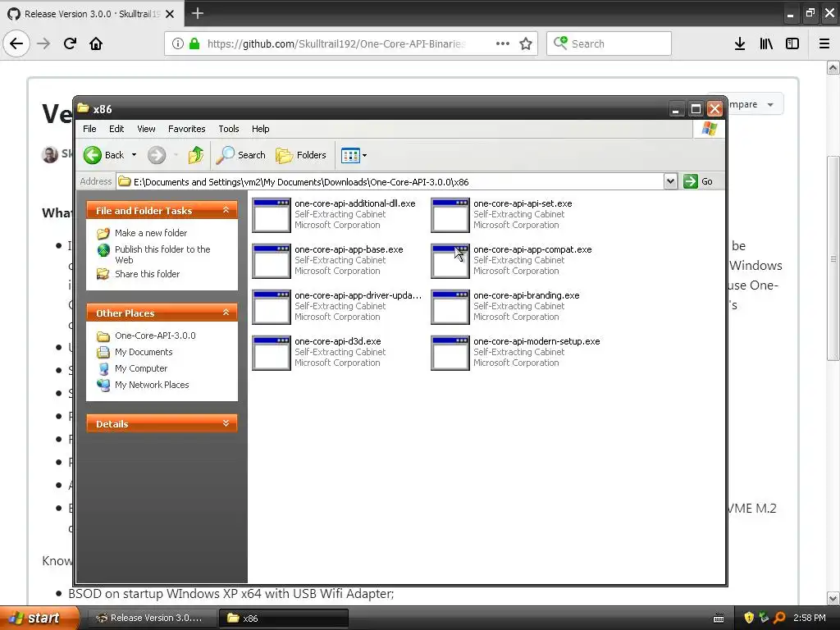Click Firefox home icon
This screenshot has width=840, height=630.
96,43
